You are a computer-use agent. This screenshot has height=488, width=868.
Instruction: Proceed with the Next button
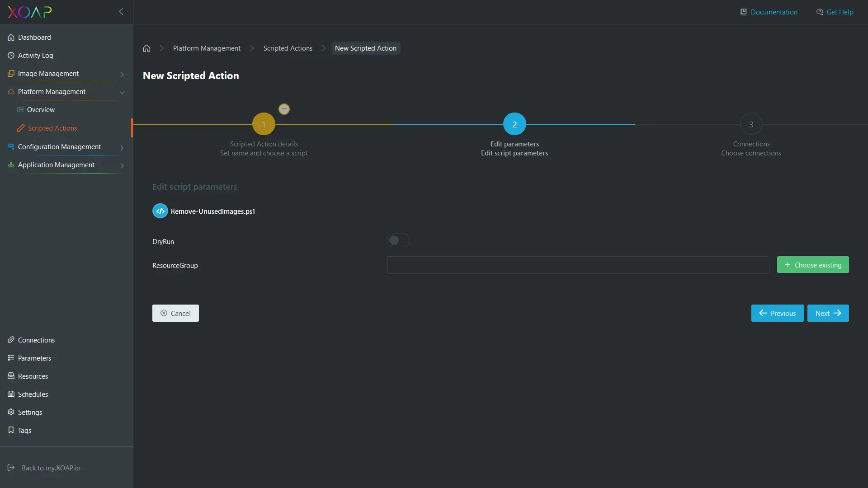click(828, 313)
